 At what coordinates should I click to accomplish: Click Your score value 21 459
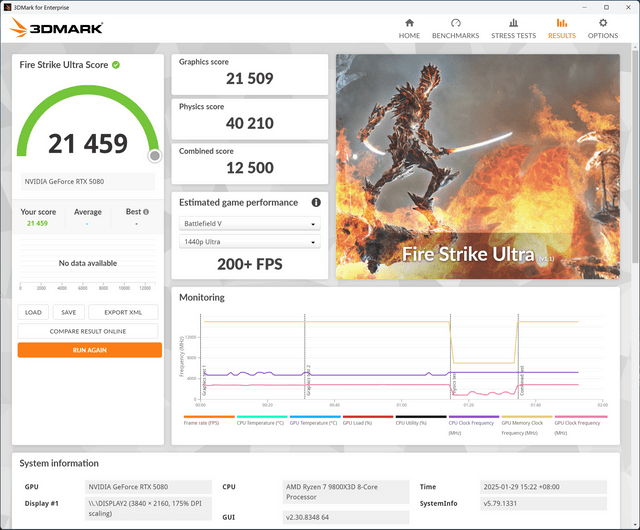click(37, 223)
